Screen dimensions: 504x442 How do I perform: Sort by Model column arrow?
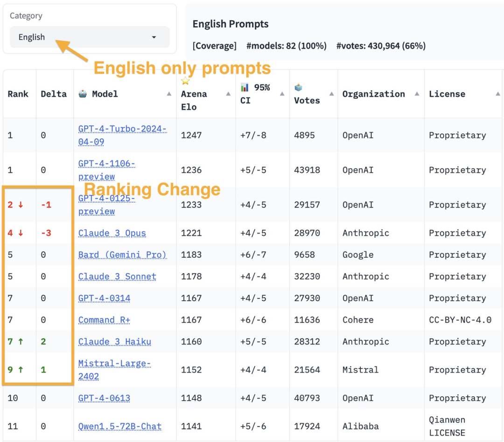tap(169, 94)
